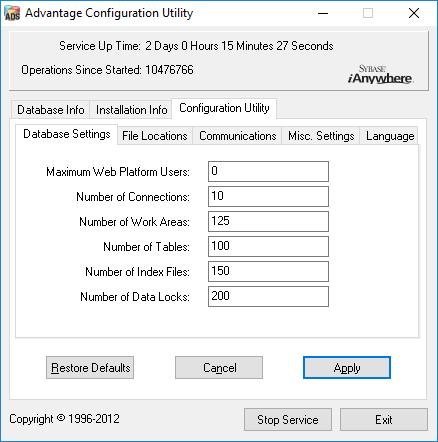The width and height of the screenshot is (438, 442).
Task: Click the Stop Service button
Action: point(288,420)
